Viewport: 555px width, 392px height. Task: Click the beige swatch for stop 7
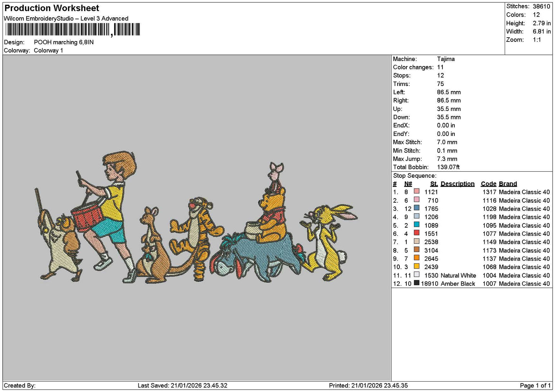tap(417, 241)
